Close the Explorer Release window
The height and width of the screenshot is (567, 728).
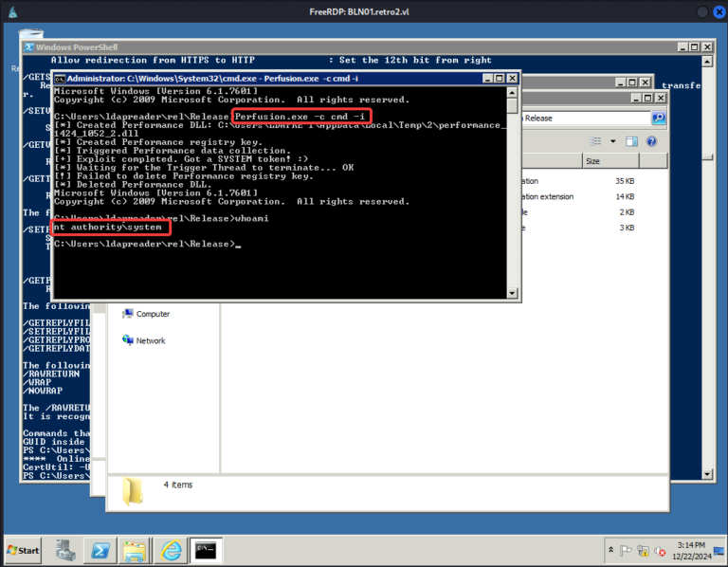pyautogui.click(x=660, y=98)
